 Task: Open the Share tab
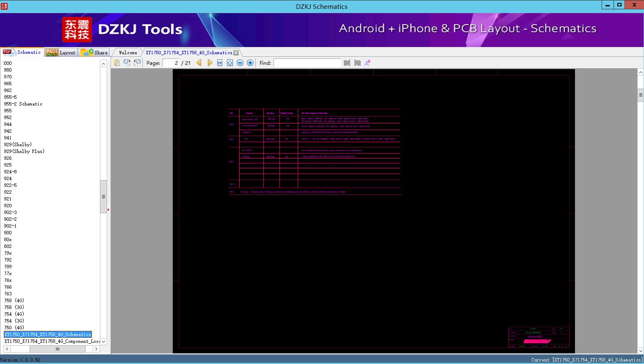pyautogui.click(x=94, y=53)
